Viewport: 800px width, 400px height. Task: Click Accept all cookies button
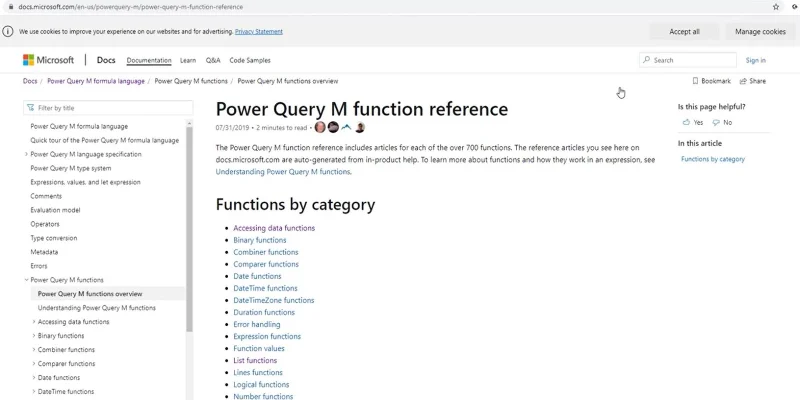tap(684, 32)
